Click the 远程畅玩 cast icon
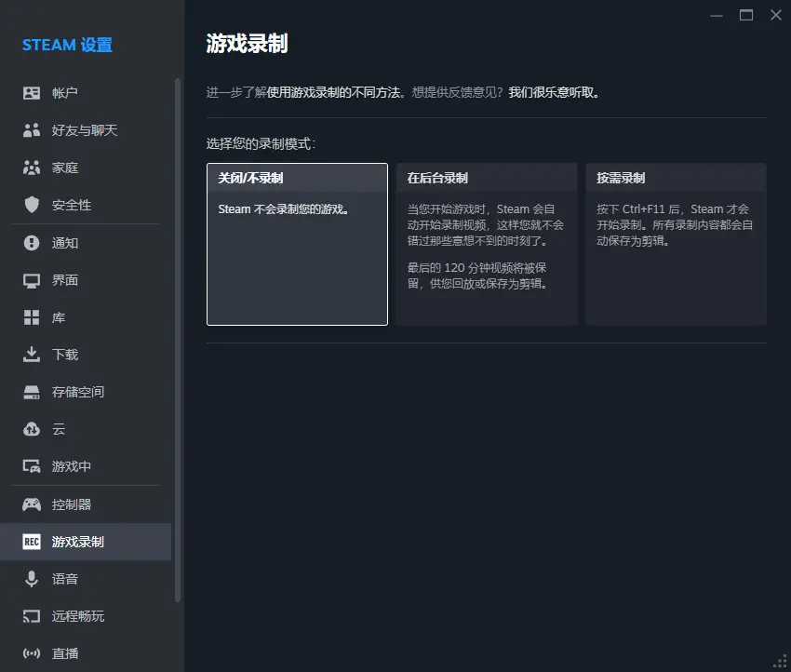The image size is (791, 672). (x=32, y=616)
